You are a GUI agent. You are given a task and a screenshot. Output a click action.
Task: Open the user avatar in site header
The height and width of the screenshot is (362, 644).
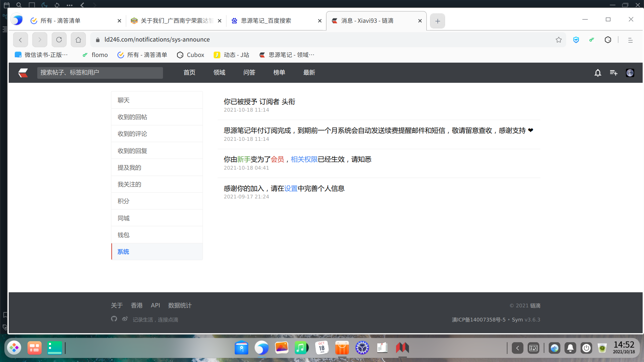630,73
